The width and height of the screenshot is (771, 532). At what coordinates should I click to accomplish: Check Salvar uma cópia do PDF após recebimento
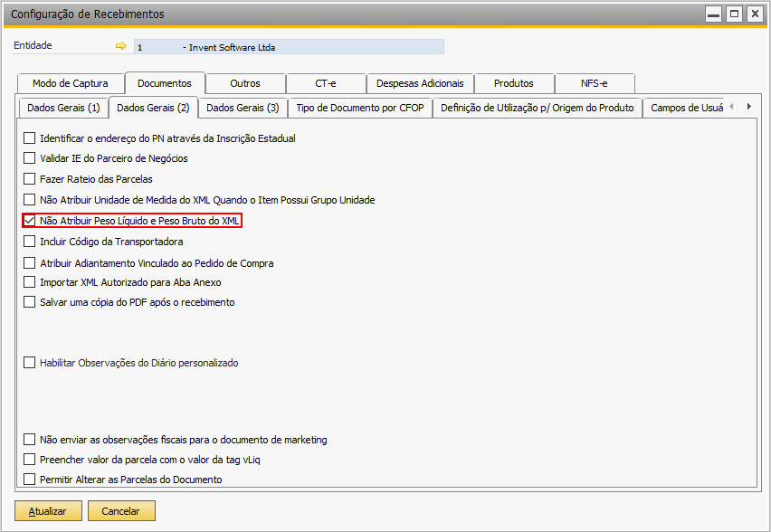point(30,302)
